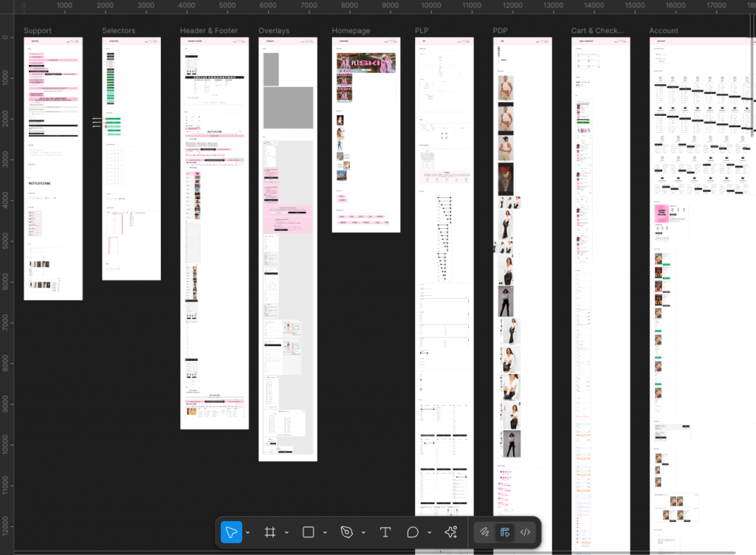Open the Pen tool dropdown arrow
The image size is (756, 555).
pyautogui.click(x=363, y=533)
